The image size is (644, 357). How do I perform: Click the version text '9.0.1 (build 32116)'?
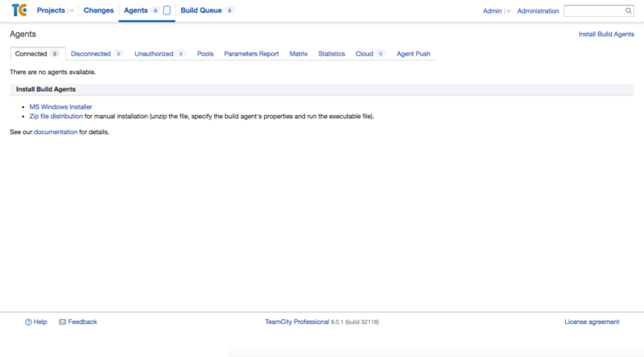(355, 322)
